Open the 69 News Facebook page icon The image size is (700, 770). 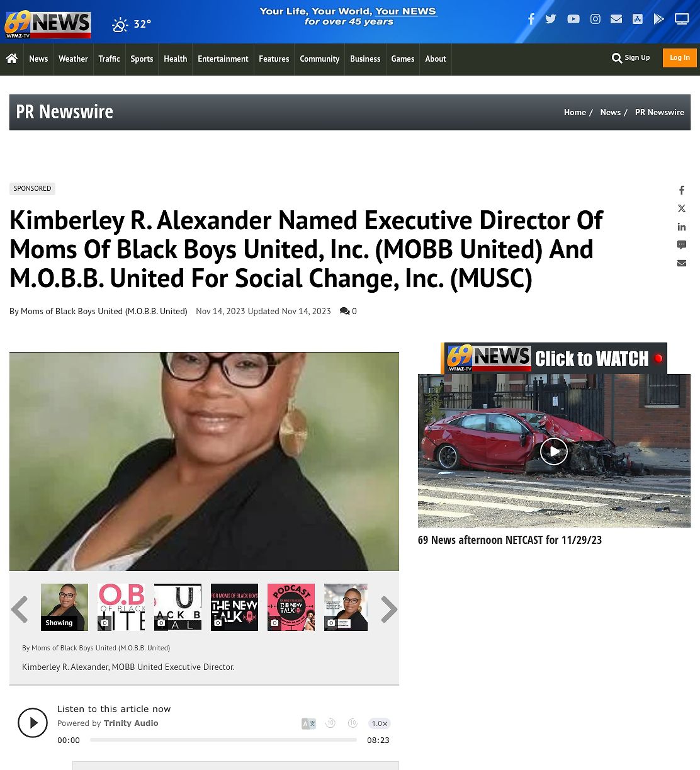coord(531,19)
